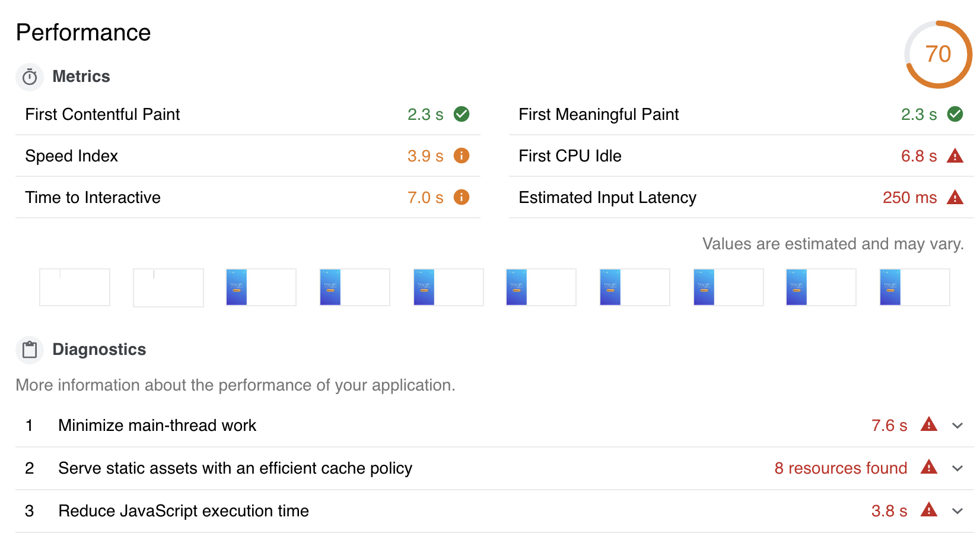The image size is (980, 533).
Task: Click the green checkmark beside First Meaningful Paint
Action: 955,114
